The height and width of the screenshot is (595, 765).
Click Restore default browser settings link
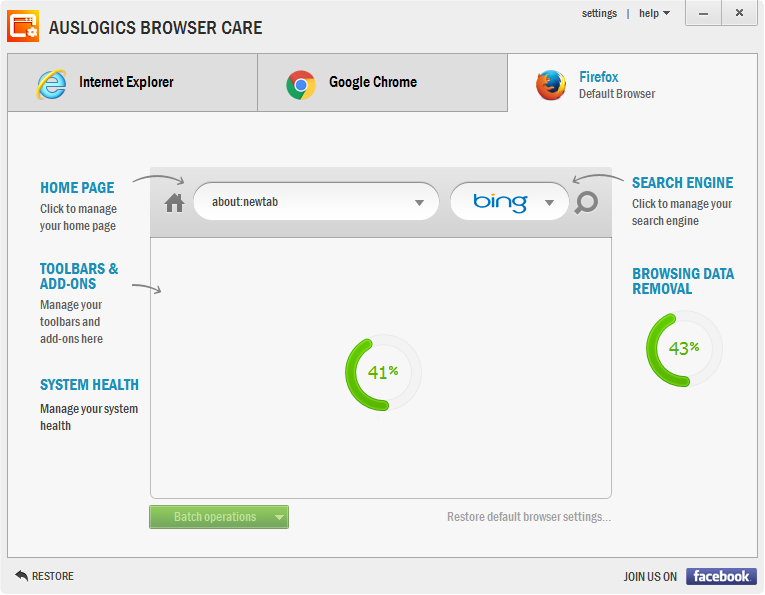(529, 516)
